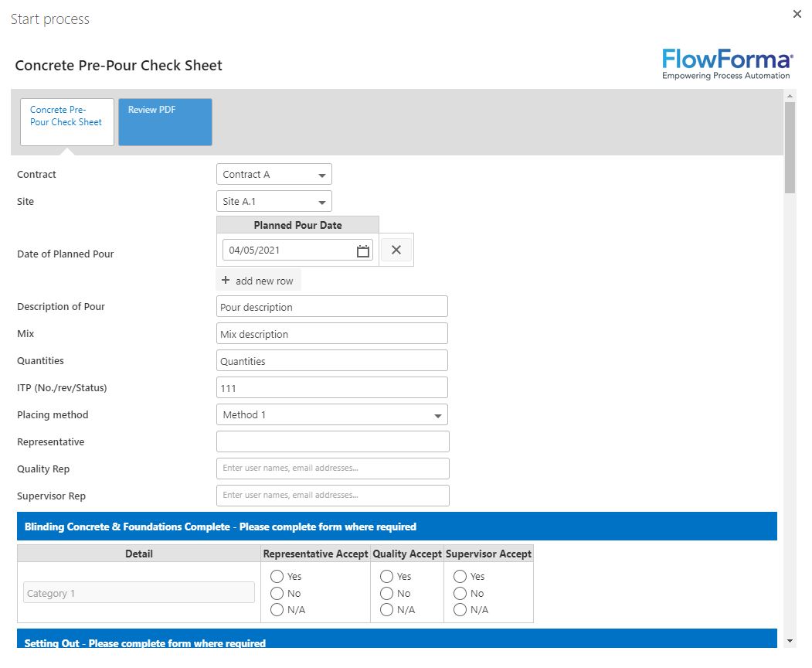Click the Category 1 detail field

click(139, 592)
